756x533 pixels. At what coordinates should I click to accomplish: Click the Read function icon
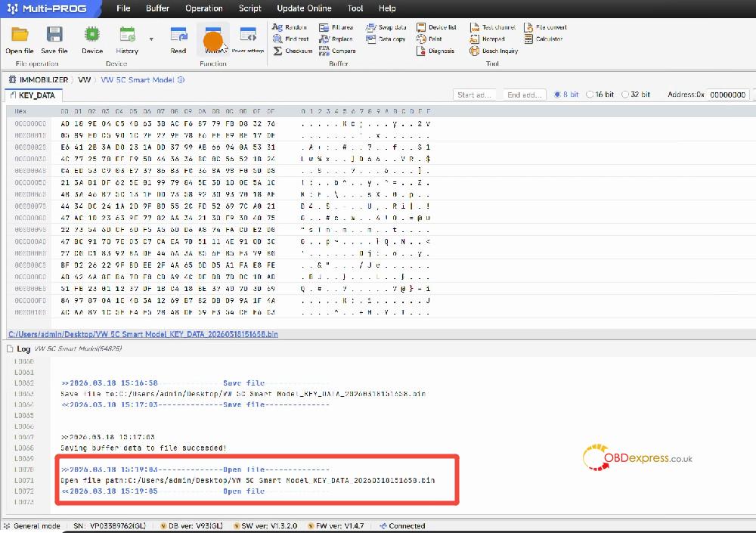pyautogui.click(x=178, y=35)
